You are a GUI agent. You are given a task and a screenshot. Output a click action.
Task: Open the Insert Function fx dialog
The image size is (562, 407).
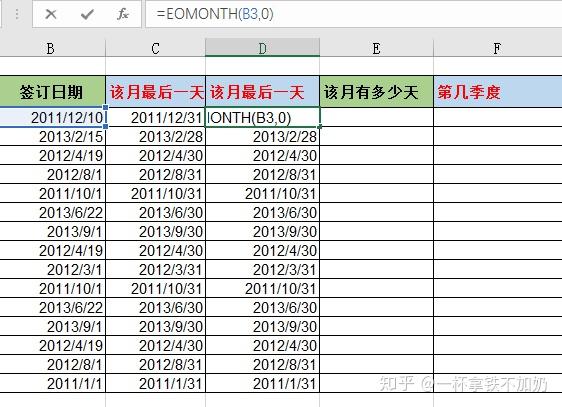point(123,14)
